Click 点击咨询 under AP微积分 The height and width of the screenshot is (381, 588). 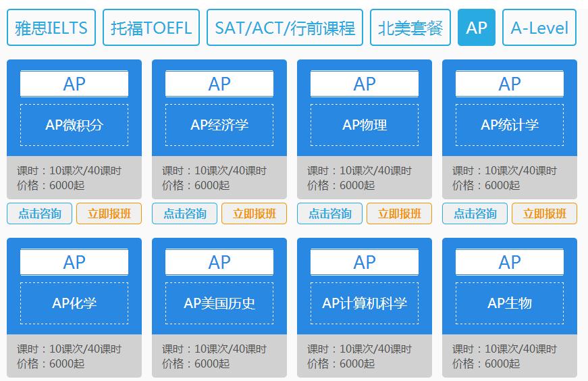39,213
